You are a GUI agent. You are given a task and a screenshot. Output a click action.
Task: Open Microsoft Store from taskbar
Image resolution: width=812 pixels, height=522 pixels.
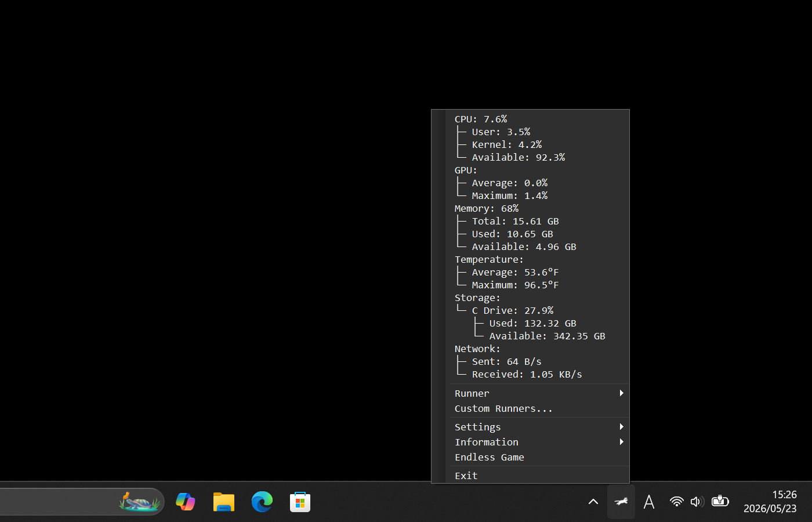pyautogui.click(x=300, y=502)
